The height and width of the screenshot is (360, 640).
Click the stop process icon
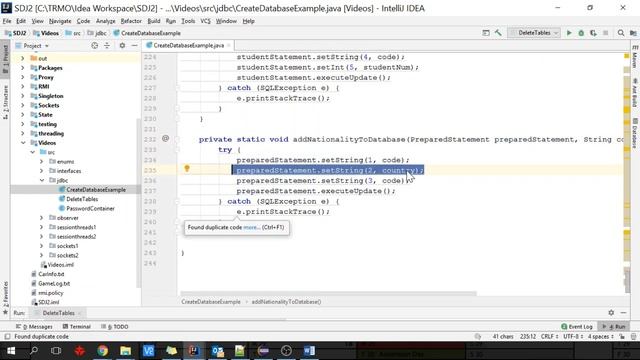606,33
